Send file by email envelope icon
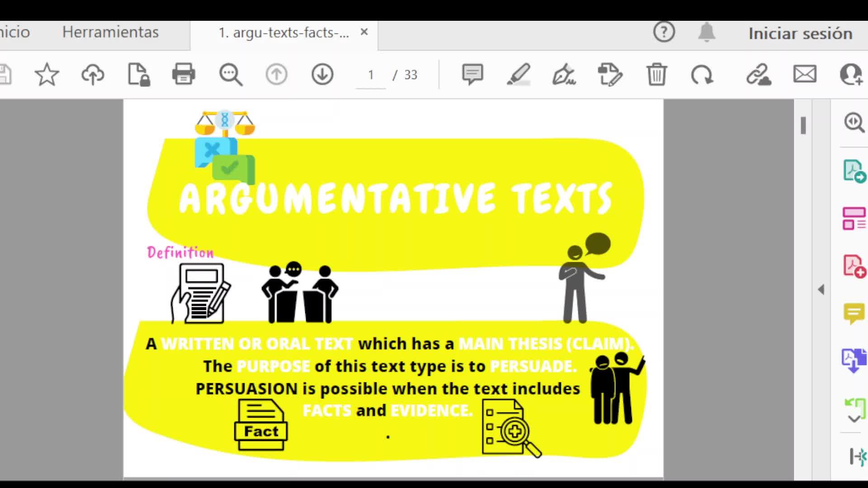Viewport: 868px width, 488px height. pos(805,75)
